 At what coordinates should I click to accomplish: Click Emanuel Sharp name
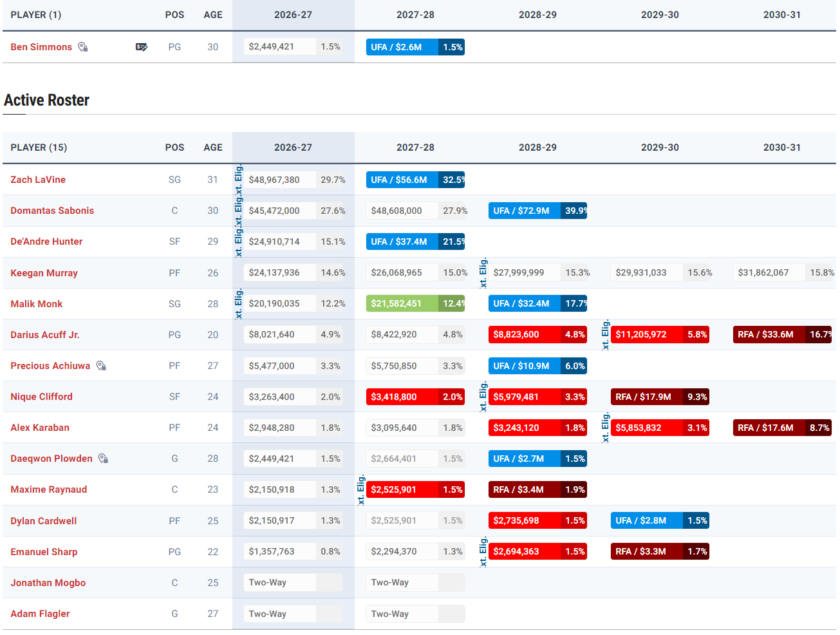pyautogui.click(x=44, y=552)
